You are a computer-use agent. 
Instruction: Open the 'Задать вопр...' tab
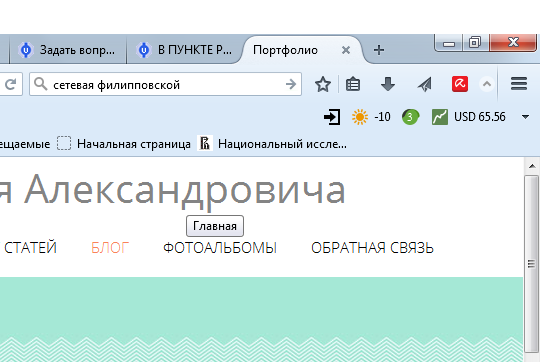[x=67, y=50]
